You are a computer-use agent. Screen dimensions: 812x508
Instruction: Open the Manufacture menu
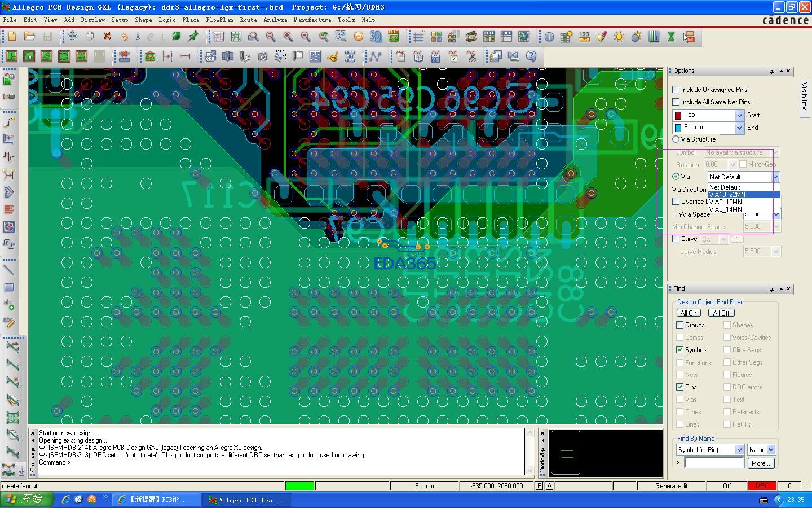[312, 20]
